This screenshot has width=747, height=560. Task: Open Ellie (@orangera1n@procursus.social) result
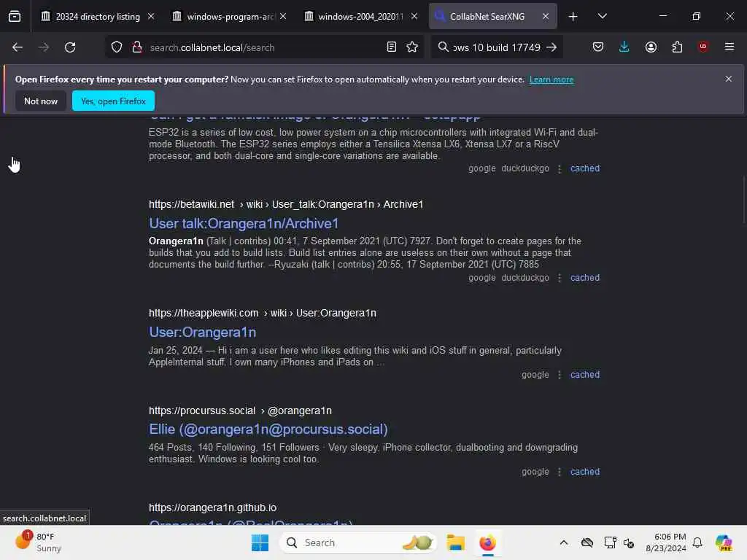(x=268, y=429)
